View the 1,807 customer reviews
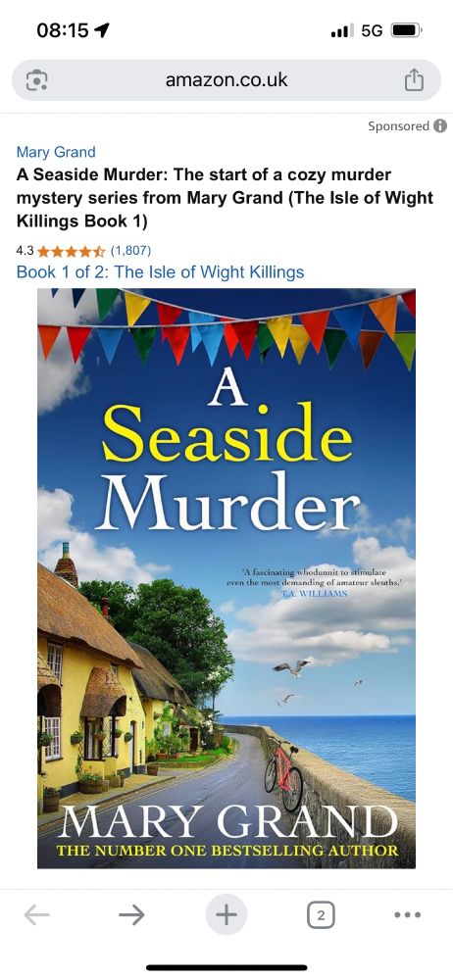This screenshot has height=980, width=453. pyautogui.click(x=130, y=251)
